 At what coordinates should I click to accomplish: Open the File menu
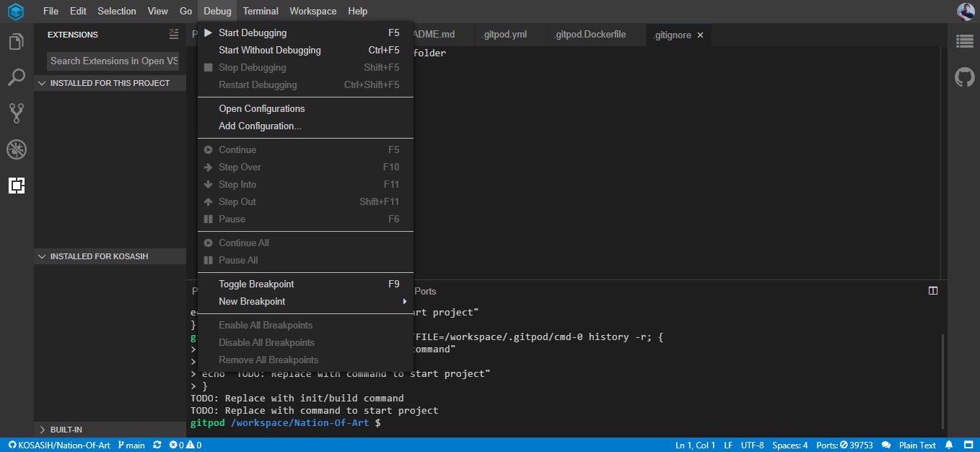tap(51, 11)
